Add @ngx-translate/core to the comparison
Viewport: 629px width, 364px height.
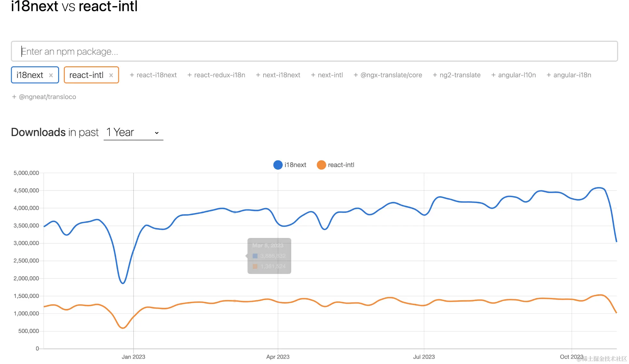[388, 75]
